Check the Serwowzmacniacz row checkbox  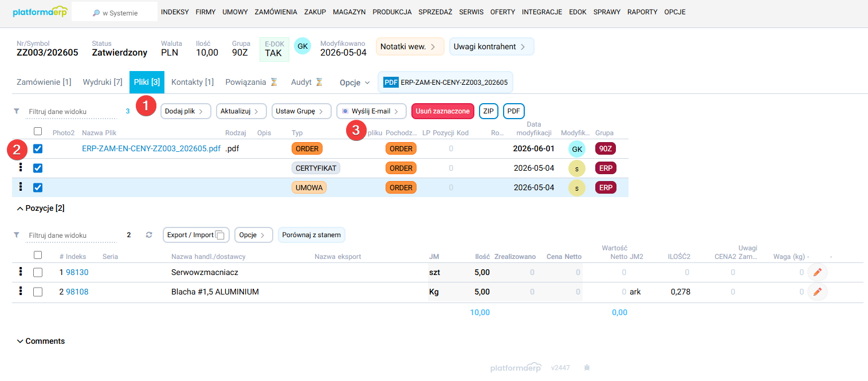(x=38, y=272)
